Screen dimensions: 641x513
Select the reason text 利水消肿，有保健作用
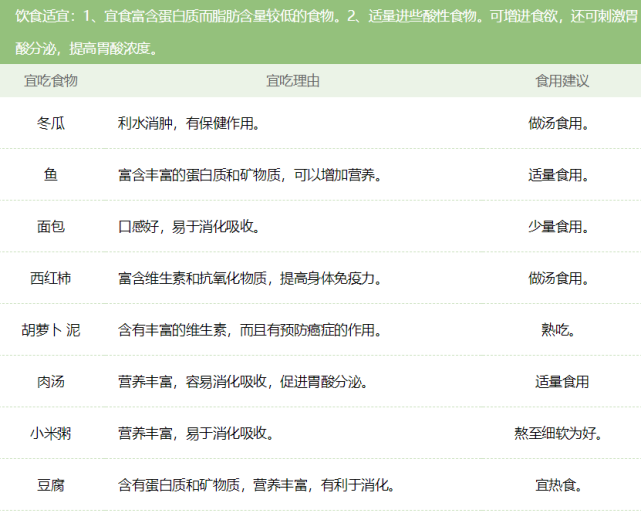(189, 123)
